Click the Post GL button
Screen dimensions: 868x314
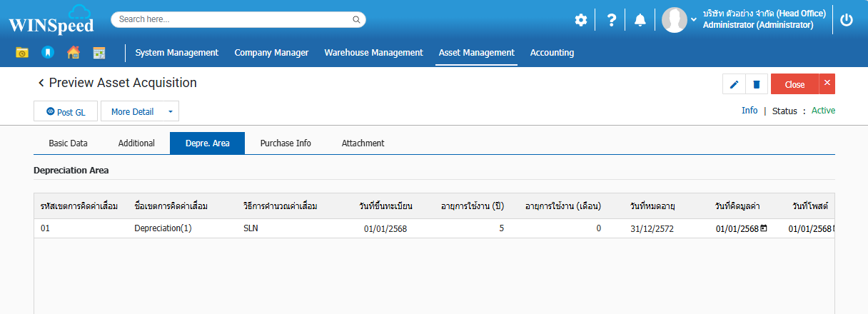click(66, 112)
